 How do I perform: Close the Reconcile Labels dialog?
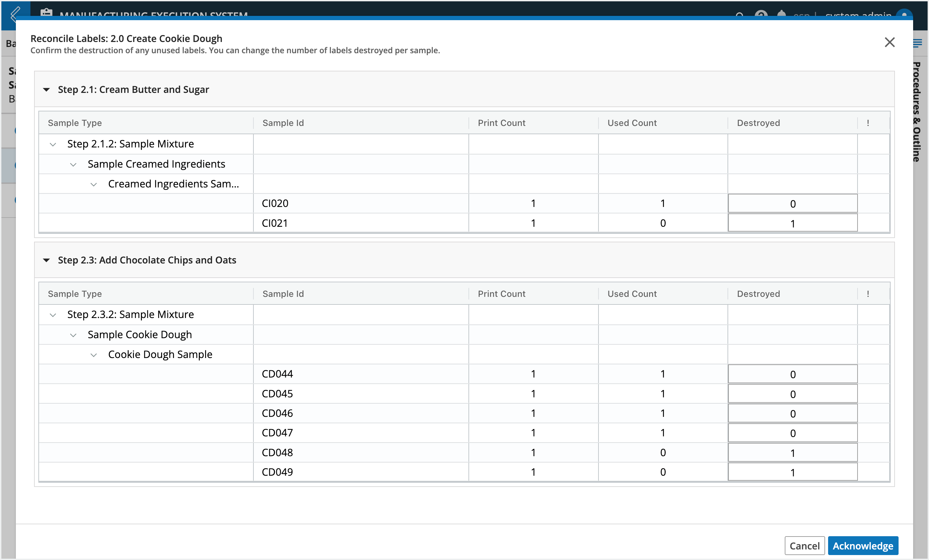(889, 42)
